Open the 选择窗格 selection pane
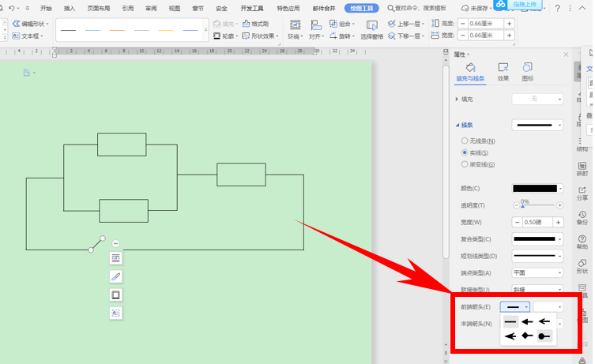The height and width of the screenshot is (364, 595). tap(371, 30)
